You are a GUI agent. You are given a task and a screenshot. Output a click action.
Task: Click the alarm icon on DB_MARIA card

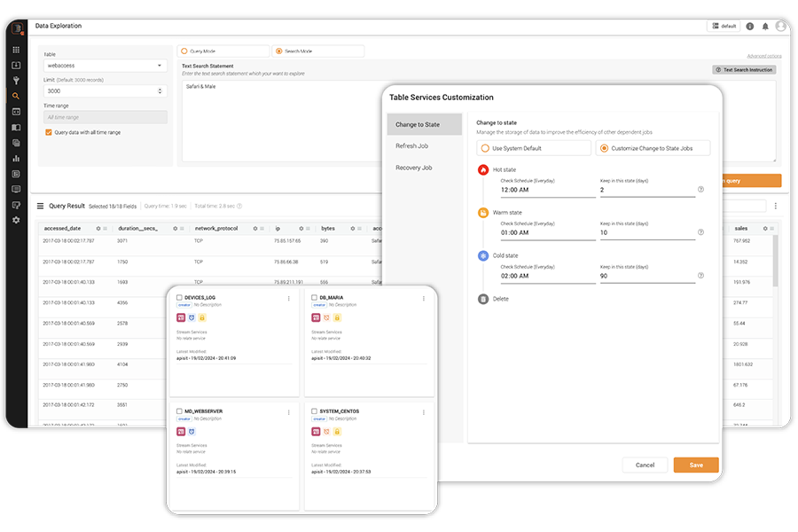326,317
